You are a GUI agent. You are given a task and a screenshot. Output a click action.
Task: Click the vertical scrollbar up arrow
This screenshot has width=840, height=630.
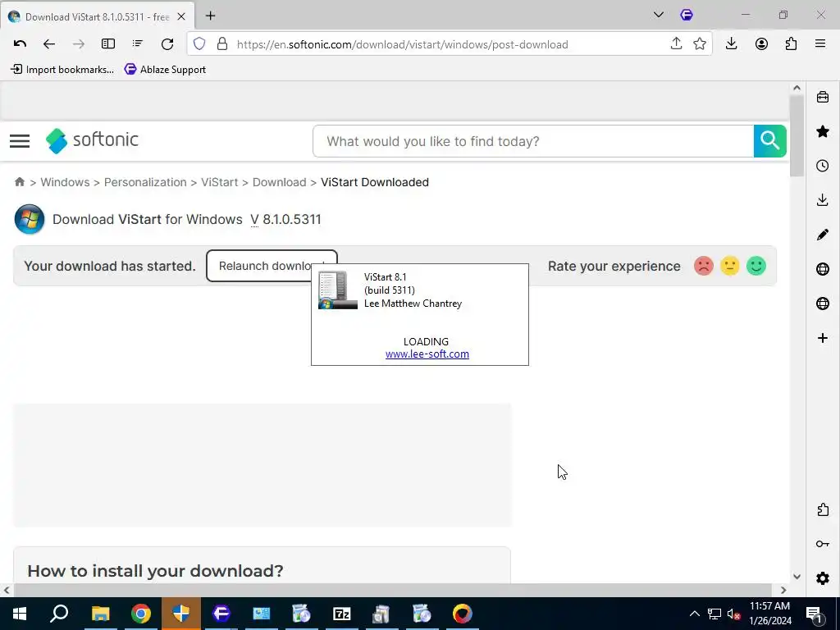[x=797, y=88]
